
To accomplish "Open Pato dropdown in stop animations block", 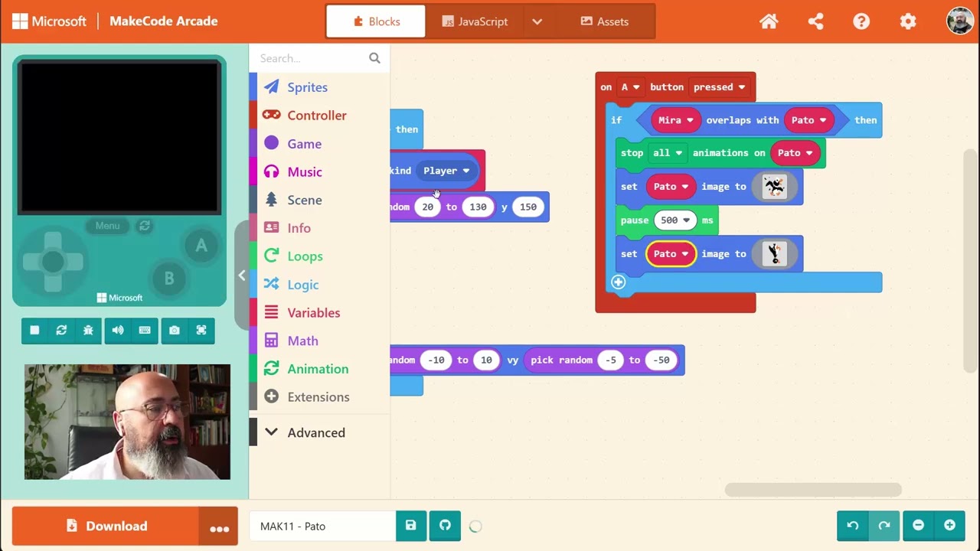I will point(795,153).
